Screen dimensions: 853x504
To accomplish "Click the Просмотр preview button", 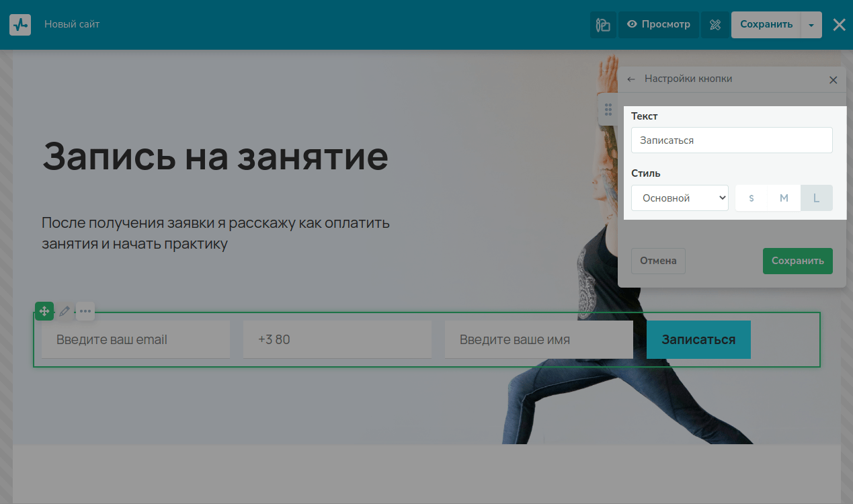I will pyautogui.click(x=659, y=25).
